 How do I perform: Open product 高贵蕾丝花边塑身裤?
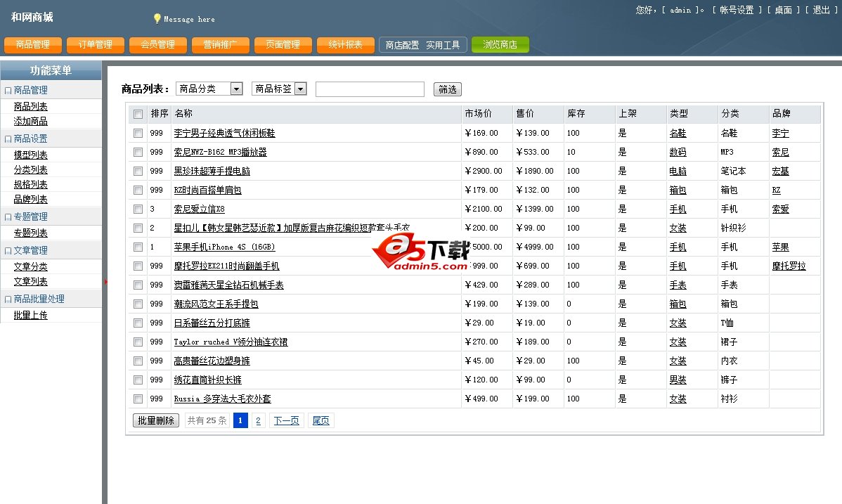coord(212,361)
